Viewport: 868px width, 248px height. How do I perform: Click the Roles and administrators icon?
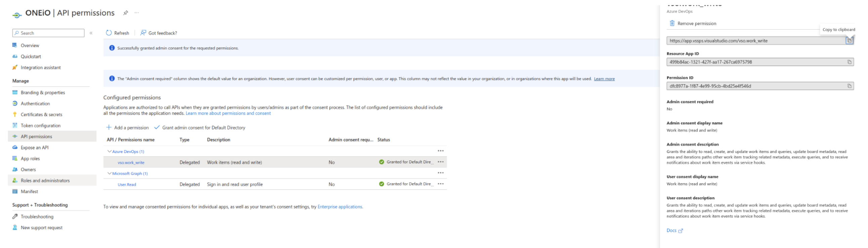[15, 180]
